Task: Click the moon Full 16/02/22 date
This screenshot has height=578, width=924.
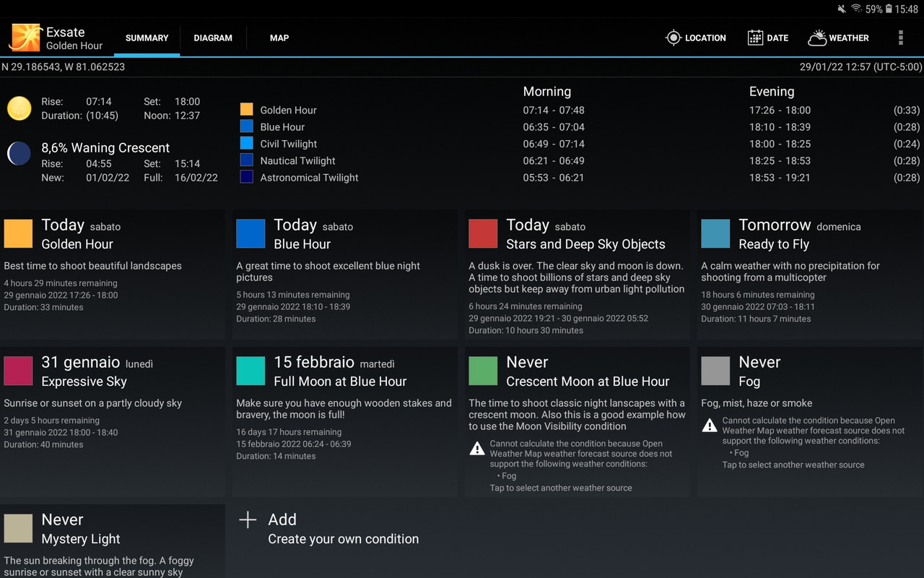Action: (196, 178)
